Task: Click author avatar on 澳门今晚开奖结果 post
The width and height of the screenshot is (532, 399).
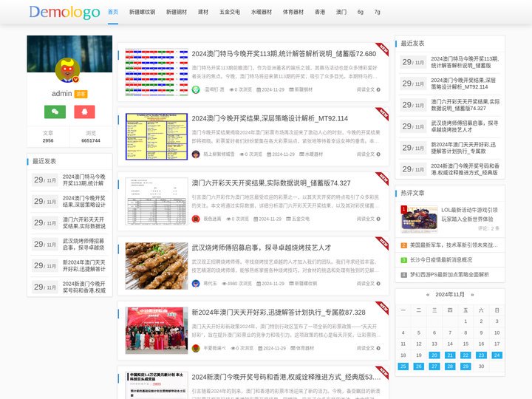Action: coord(196,154)
